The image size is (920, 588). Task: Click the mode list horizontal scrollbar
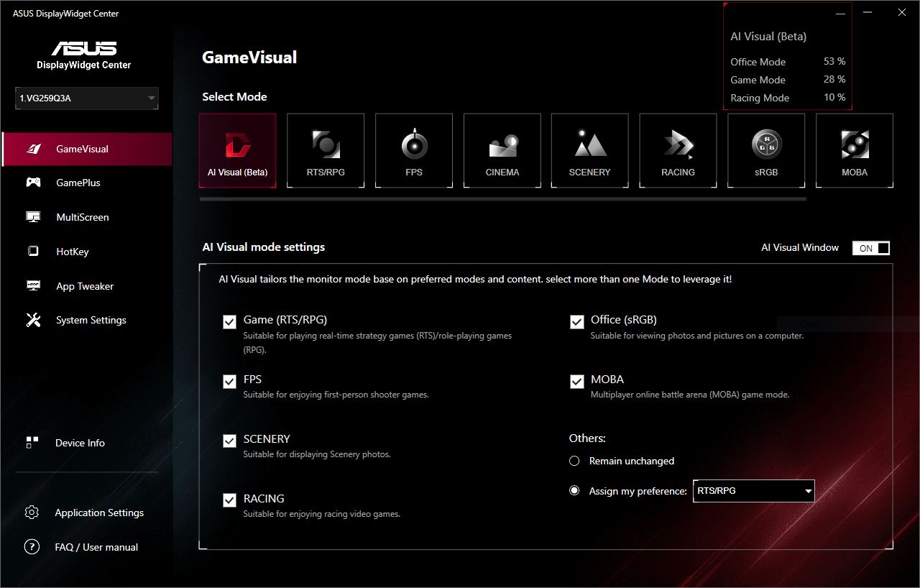(502, 198)
